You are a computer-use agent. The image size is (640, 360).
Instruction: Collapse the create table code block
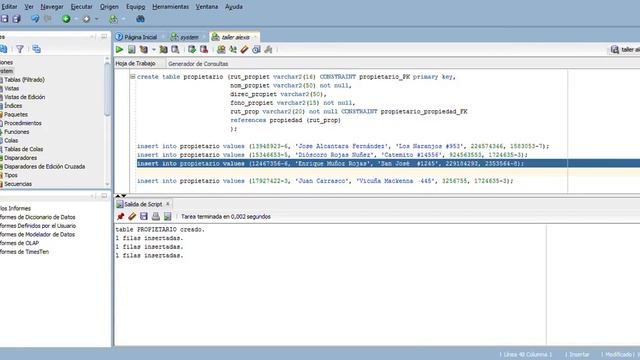click(x=133, y=76)
